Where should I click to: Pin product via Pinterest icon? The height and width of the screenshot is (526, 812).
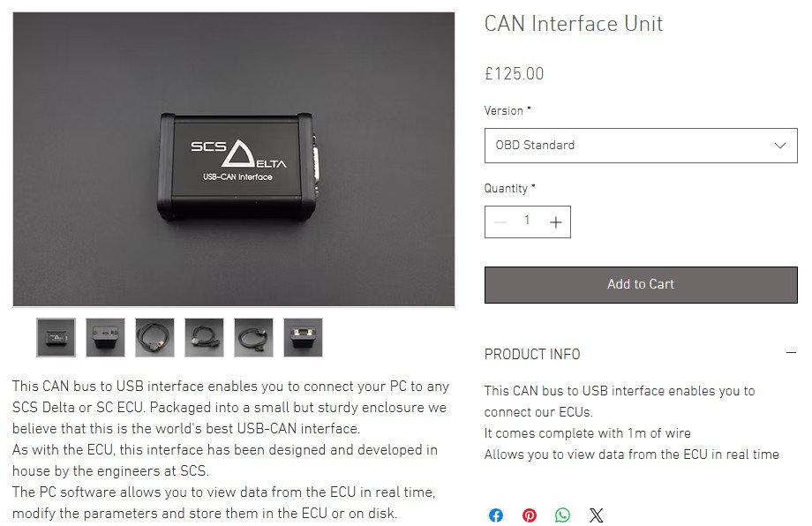coord(530,515)
